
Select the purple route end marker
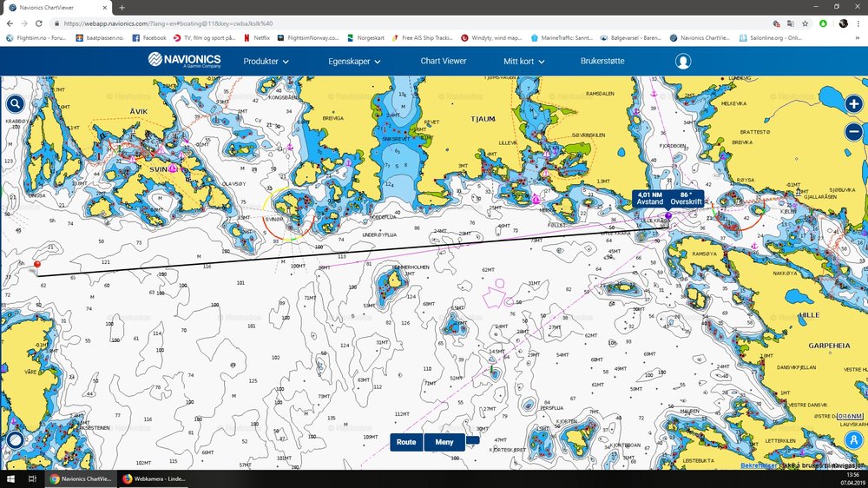coord(668,215)
